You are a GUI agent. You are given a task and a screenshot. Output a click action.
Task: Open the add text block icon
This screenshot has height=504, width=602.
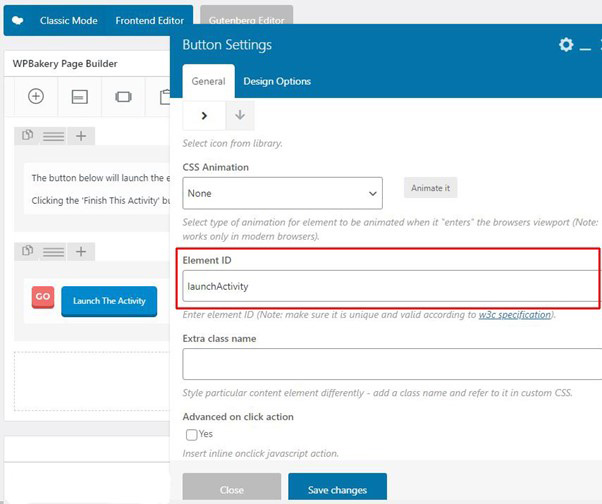(x=79, y=96)
